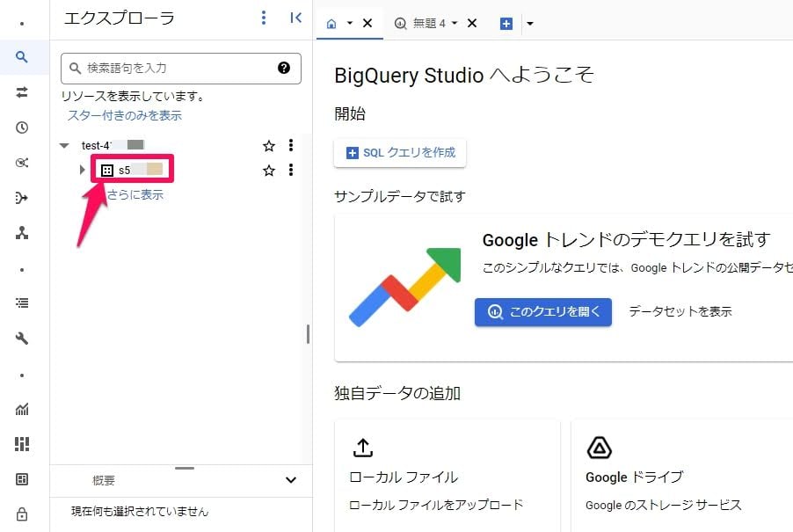Image resolution: width=793 pixels, height=532 pixels.
Task: Open Reservations table icon in sidebar
Action: 22,479
